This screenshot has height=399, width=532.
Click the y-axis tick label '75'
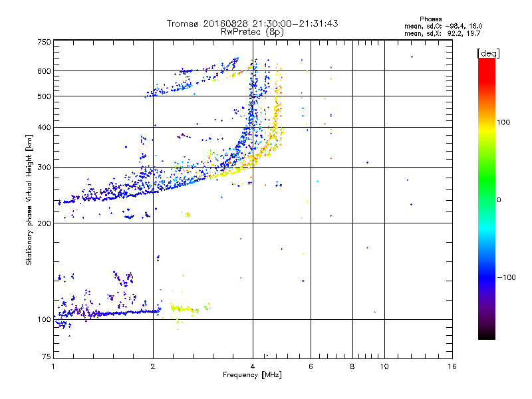(46, 356)
